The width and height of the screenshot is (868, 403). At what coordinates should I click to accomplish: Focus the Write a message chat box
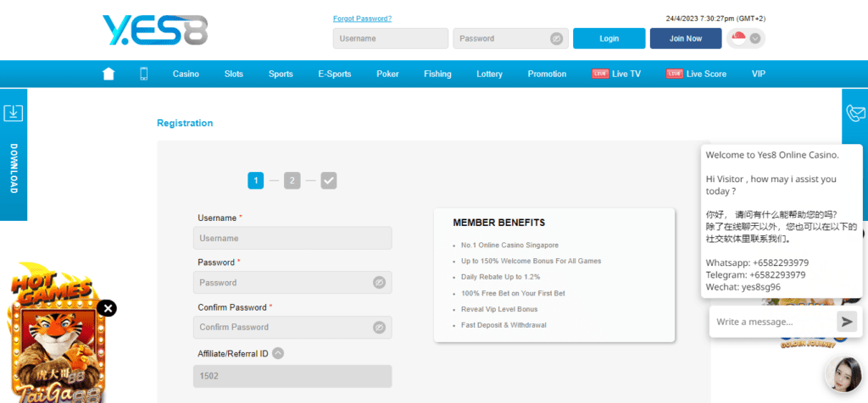(x=773, y=322)
